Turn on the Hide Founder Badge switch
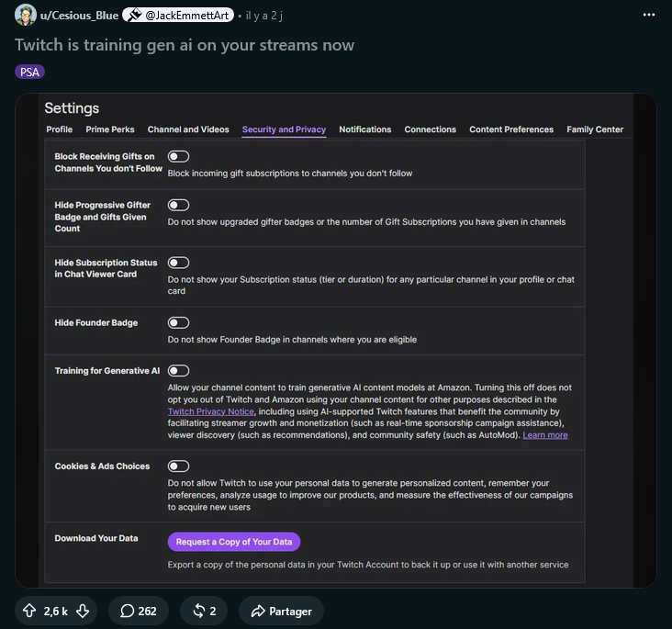672x629 pixels. click(x=178, y=322)
